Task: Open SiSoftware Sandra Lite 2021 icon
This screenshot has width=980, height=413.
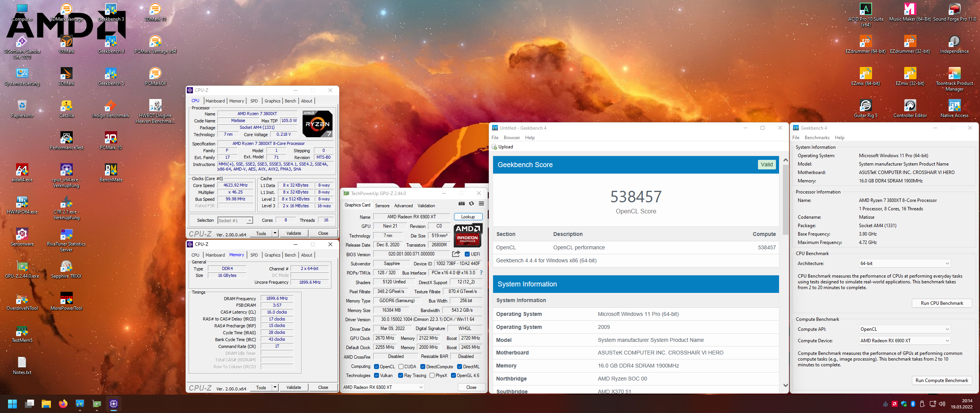Action: (x=22, y=47)
